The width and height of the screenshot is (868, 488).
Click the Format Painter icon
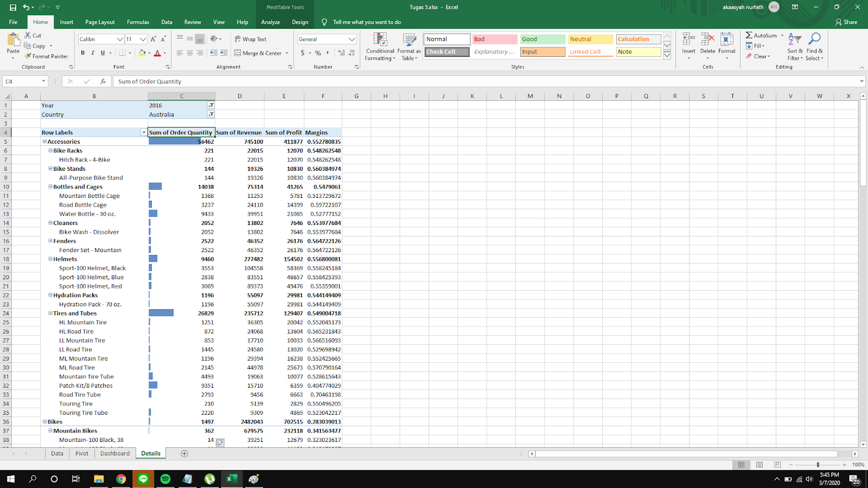pos(28,56)
